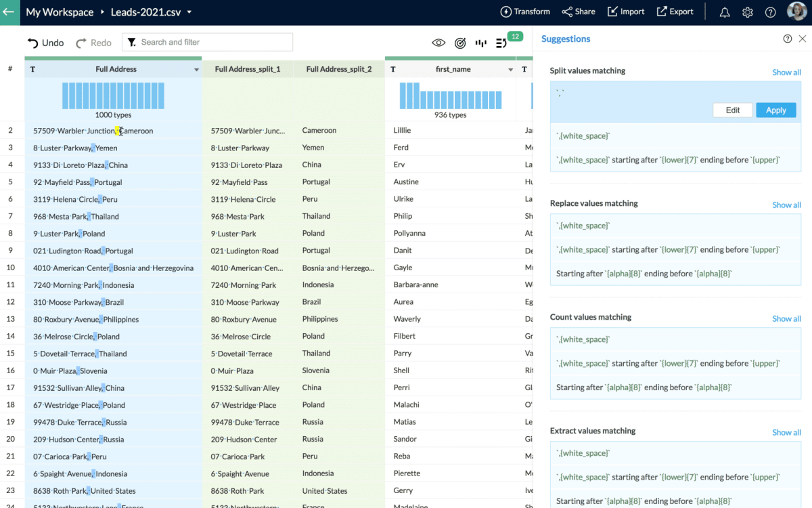Click the target data quality icon
Screen dimensions: 812x508
pos(460,43)
